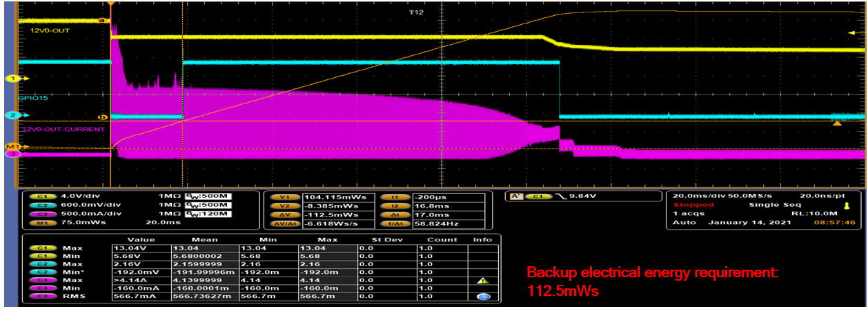Click the orange trigger position marker at top
The height and width of the screenshot is (309, 868).
tap(110, 4)
